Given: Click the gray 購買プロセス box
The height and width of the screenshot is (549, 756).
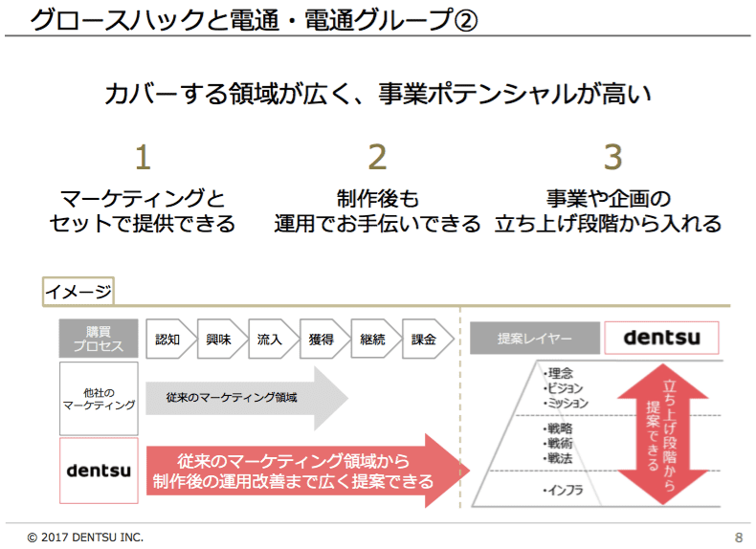Looking at the screenshot, I should pyautogui.click(x=99, y=339).
